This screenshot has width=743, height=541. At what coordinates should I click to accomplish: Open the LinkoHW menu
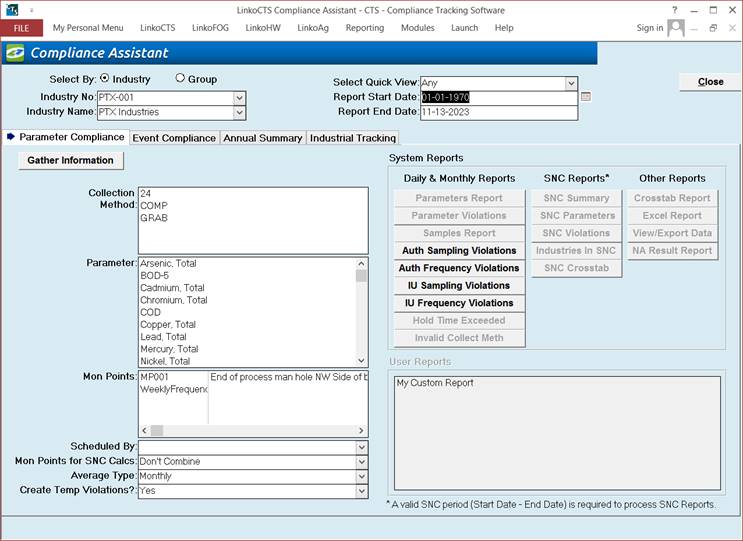pyautogui.click(x=263, y=28)
